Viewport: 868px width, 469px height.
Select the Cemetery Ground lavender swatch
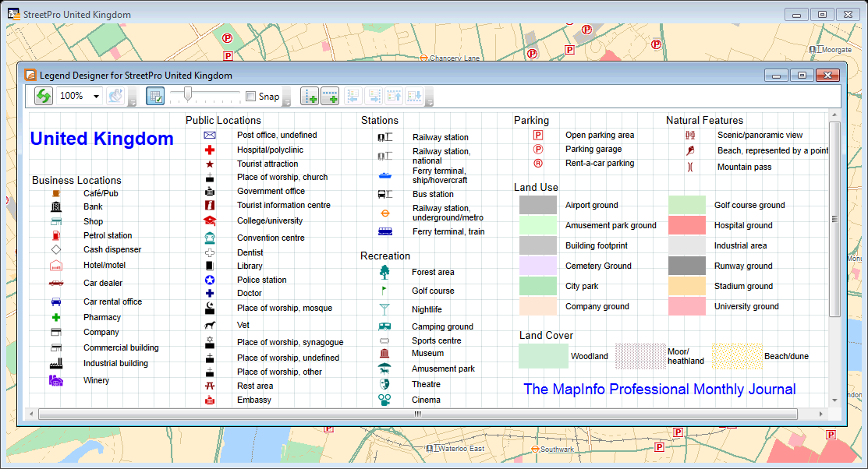coord(537,266)
